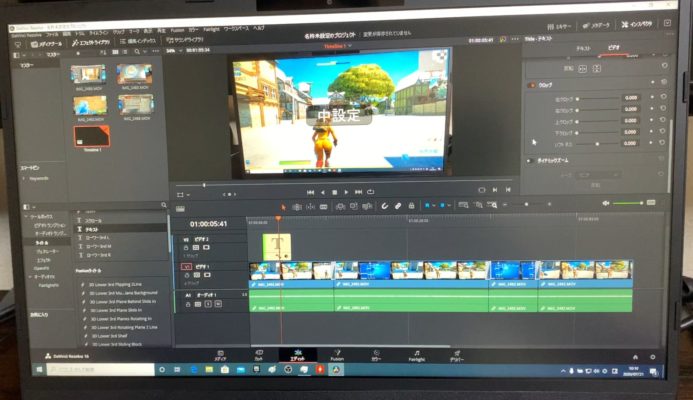Image resolution: width=693 pixels, height=400 pixels.
Task: Select the arrow Selection Mode tool
Action: click(283, 207)
